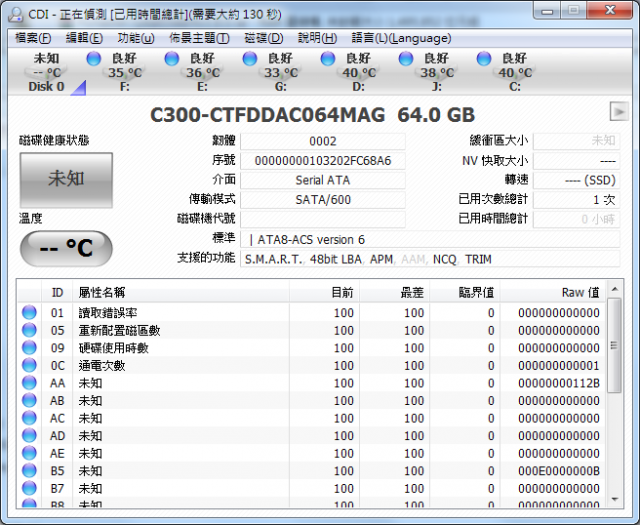This screenshot has height=525, width=640.
Task: Select the 重新配置磁區數 attribute row
Action: 312,330
